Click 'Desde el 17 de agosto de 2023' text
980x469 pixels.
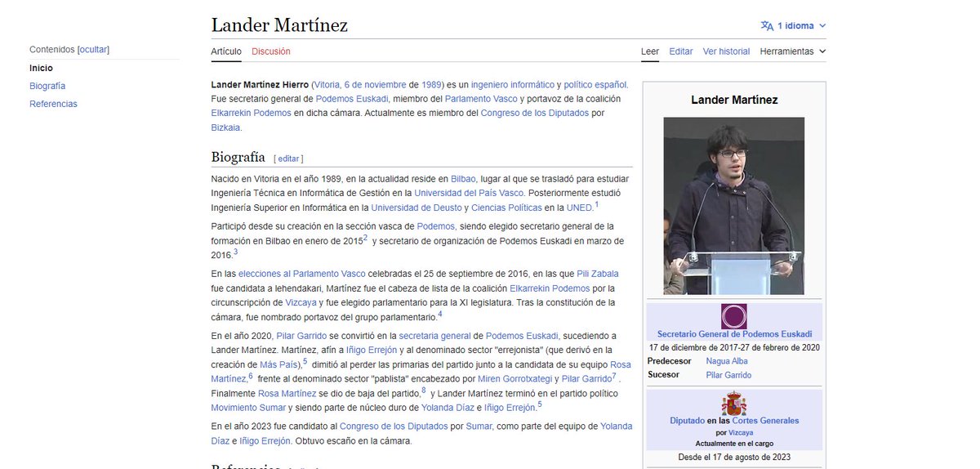click(734, 457)
